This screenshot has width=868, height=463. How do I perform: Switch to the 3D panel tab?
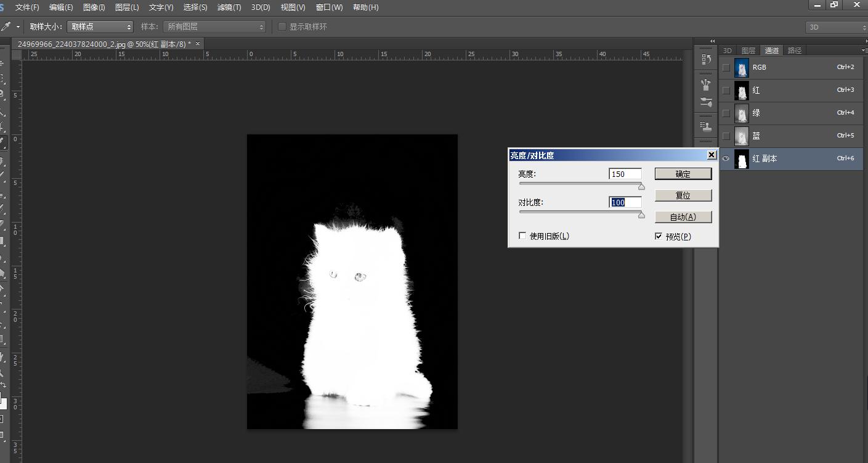point(727,51)
